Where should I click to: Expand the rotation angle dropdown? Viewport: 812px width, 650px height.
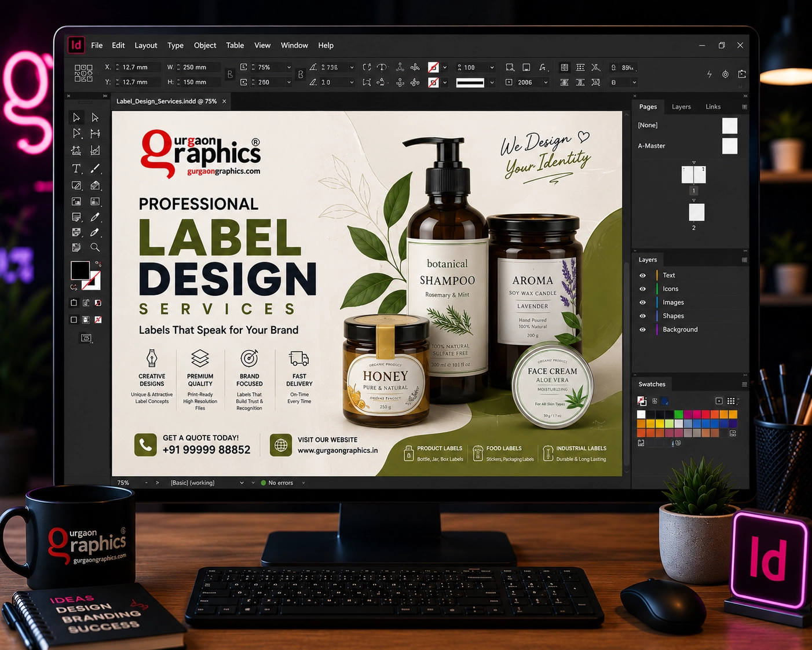click(x=352, y=67)
